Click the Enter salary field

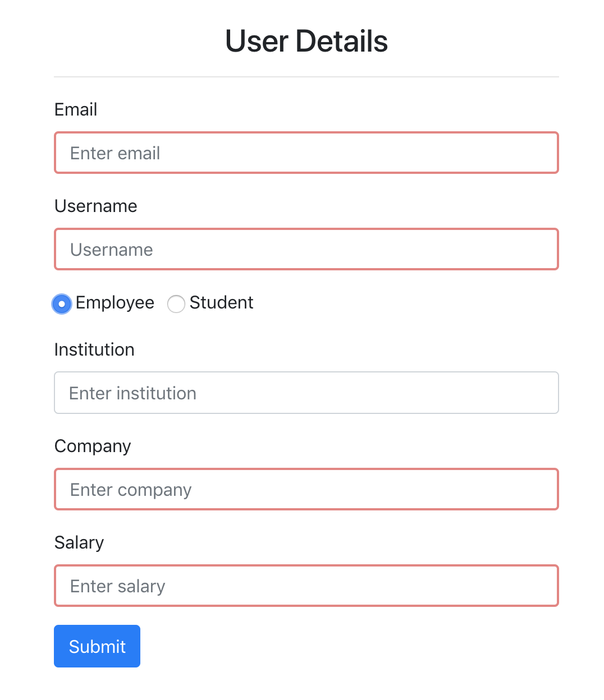[x=306, y=586]
